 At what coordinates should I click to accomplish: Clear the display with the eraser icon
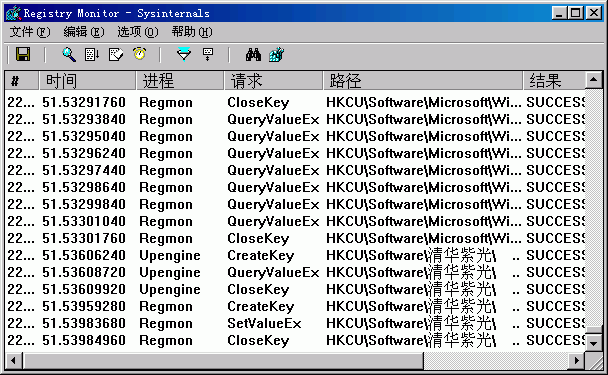116,54
